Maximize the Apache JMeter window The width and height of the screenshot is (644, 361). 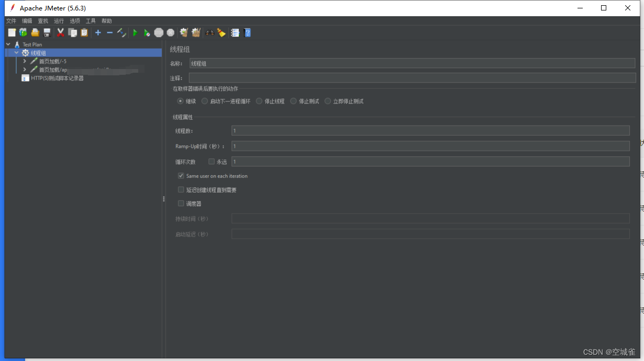(x=604, y=8)
